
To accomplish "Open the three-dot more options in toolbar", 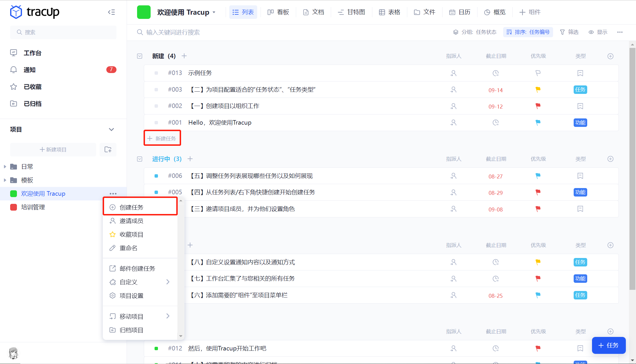I will tap(620, 32).
